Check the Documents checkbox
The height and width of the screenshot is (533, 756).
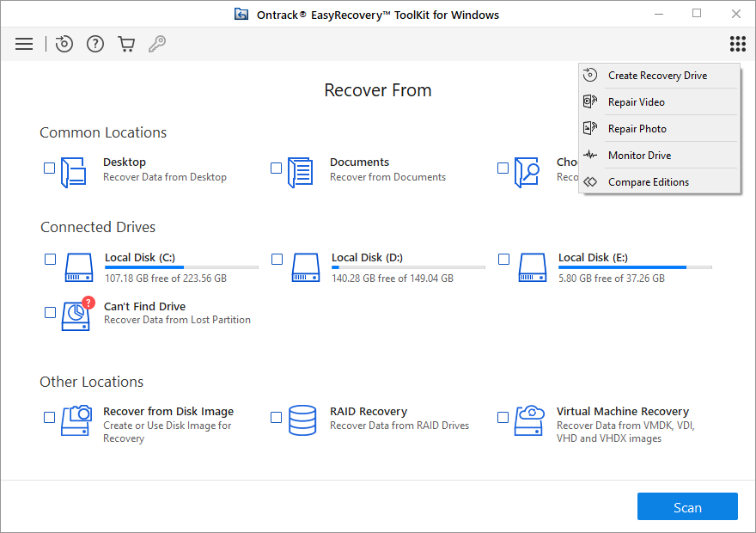[276, 168]
